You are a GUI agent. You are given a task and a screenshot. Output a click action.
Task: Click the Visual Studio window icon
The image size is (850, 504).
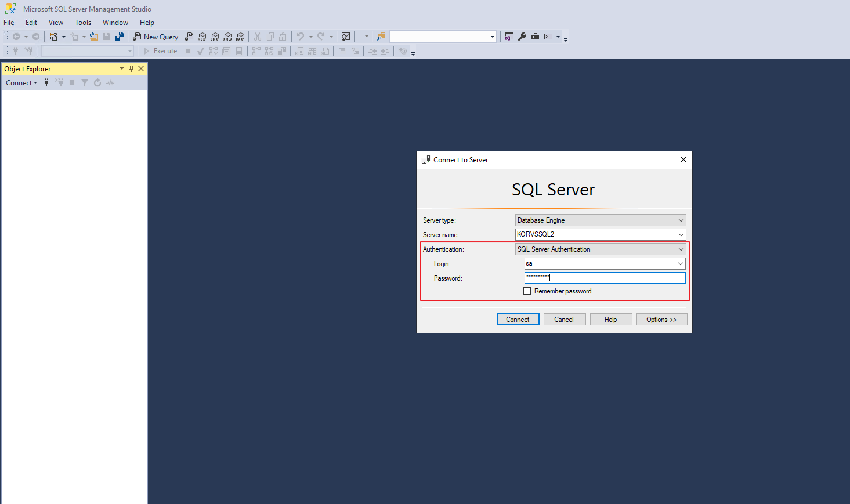(x=509, y=37)
